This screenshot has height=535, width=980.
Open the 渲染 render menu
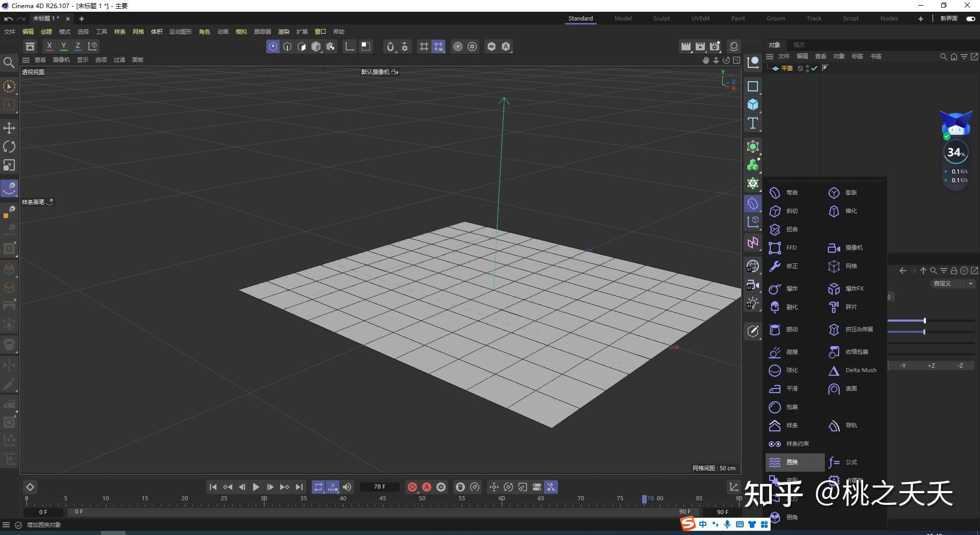(x=284, y=31)
